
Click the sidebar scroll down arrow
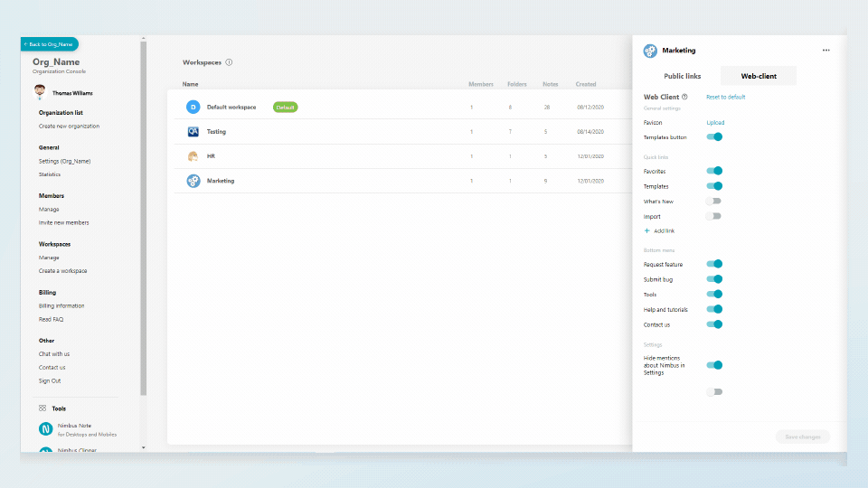pyautogui.click(x=144, y=447)
